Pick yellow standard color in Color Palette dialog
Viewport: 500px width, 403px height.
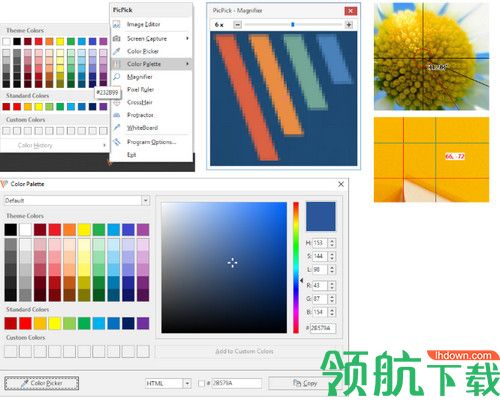[55, 323]
